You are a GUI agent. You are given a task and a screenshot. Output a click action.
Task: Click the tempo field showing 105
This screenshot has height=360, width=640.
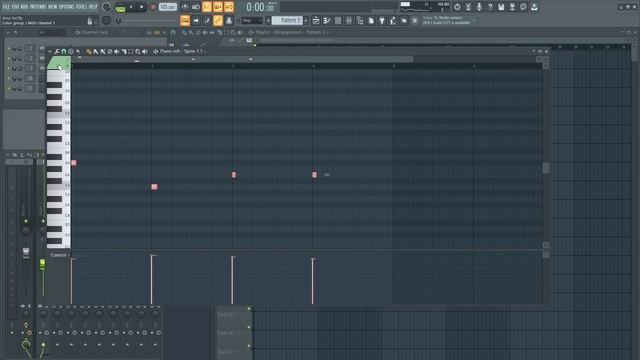[167, 7]
